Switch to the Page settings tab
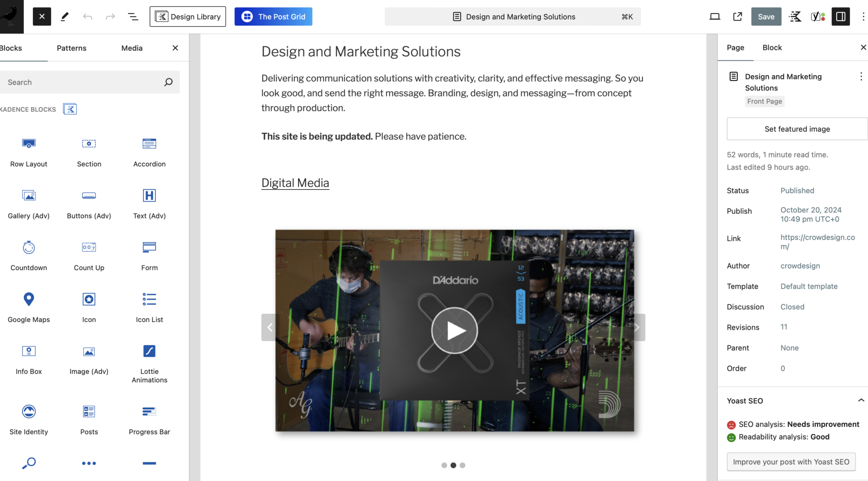The width and height of the screenshot is (868, 481). pyautogui.click(x=735, y=47)
